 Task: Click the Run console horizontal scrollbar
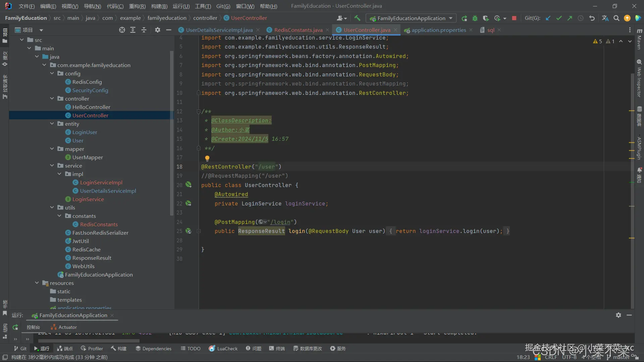[x=89, y=341]
